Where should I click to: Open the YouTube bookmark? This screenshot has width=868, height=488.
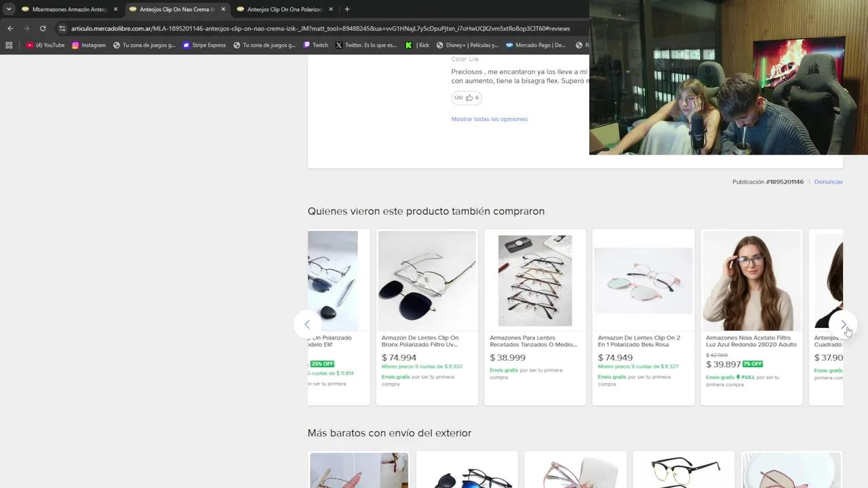click(x=45, y=45)
